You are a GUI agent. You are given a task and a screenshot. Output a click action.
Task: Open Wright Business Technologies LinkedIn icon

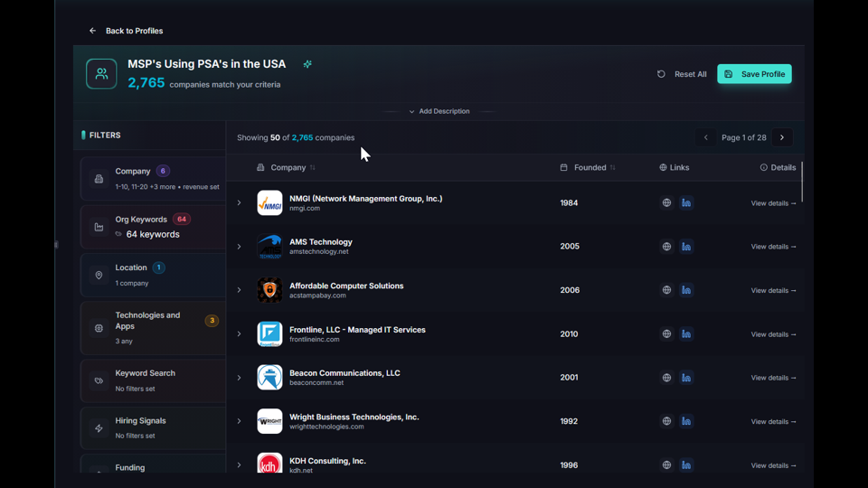pos(686,421)
